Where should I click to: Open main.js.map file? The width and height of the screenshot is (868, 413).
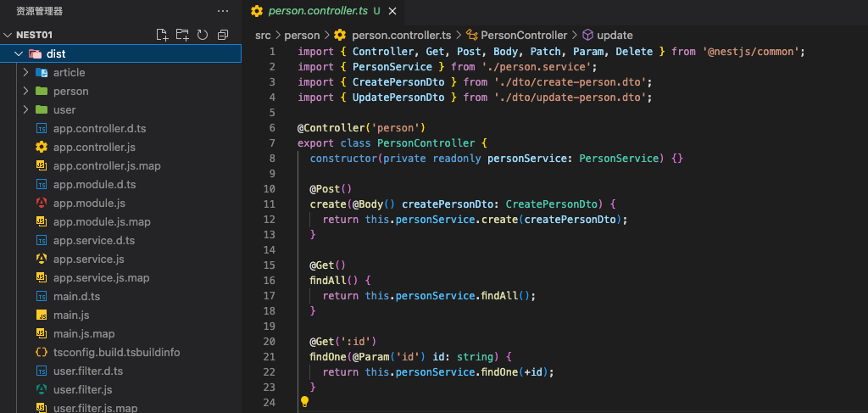(84, 334)
